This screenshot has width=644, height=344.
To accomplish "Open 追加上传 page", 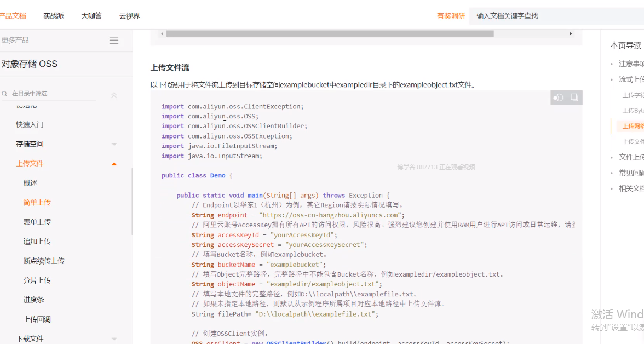I will pyautogui.click(x=37, y=242).
